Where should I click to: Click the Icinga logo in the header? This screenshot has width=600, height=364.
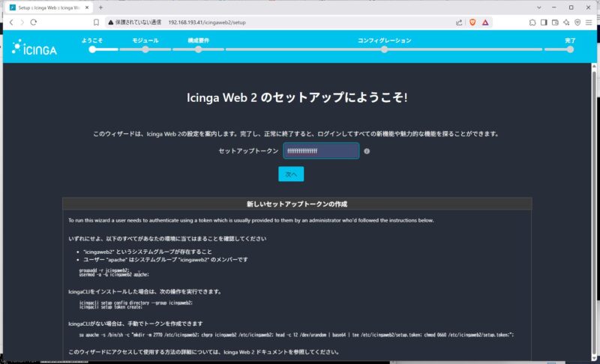34,47
